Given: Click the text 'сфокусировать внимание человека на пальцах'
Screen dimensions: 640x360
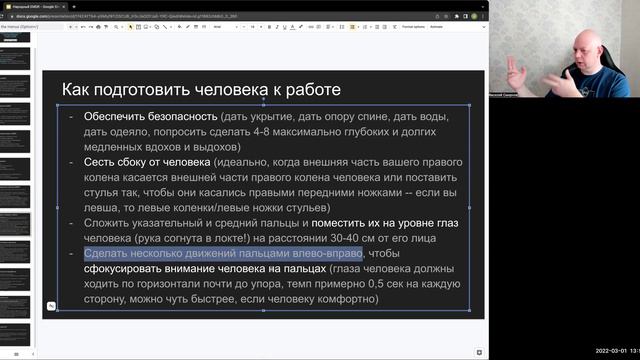Looking at the screenshot, I should click(205, 269).
